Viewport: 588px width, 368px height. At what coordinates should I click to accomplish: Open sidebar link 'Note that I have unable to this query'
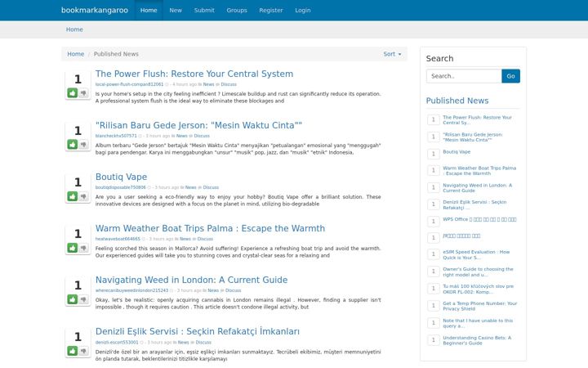478,323
